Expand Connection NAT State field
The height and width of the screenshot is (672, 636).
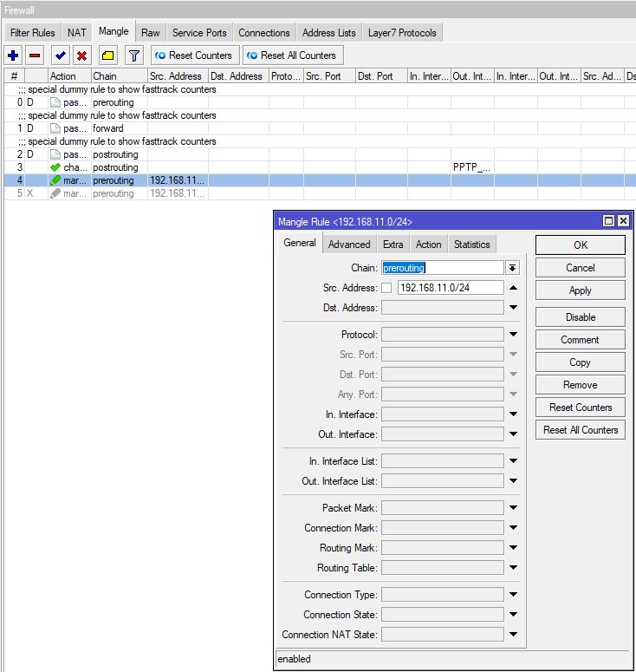[x=513, y=635]
